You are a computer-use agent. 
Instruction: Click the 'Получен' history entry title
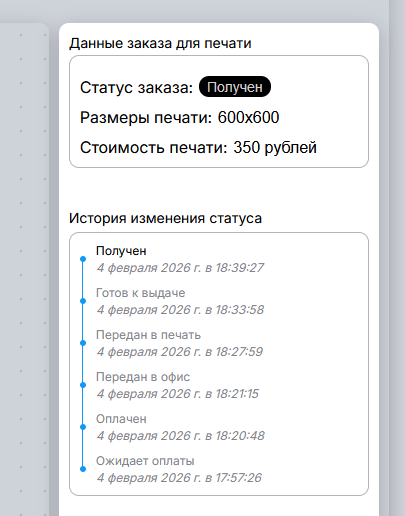point(121,251)
